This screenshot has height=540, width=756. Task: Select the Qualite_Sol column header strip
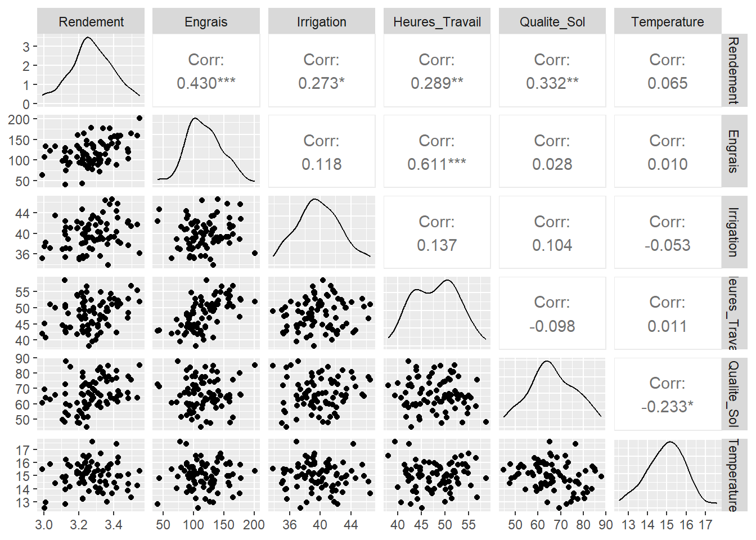coord(552,22)
